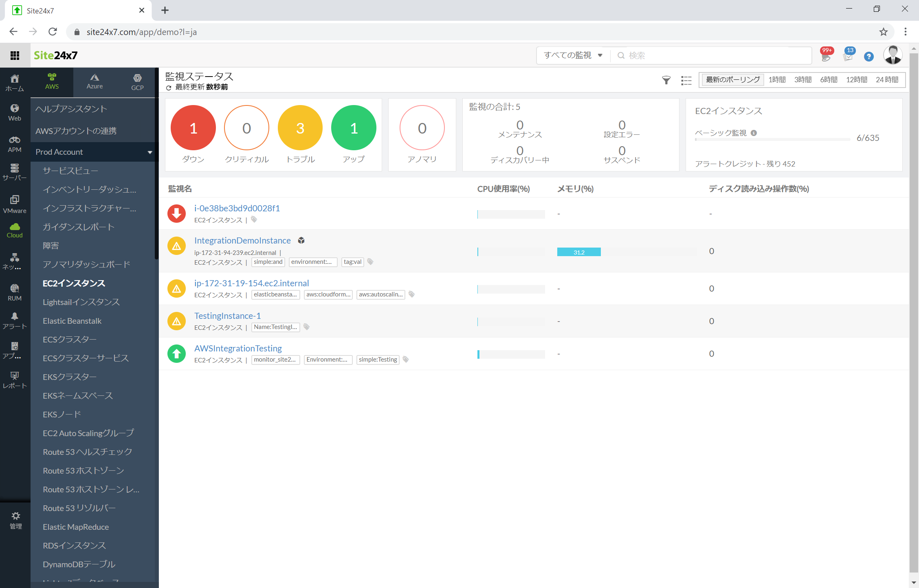Viewport: 919px width, 588px height.
Task: Click i-0e38be3bd9d0028f1 instance link
Action: point(236,208)
